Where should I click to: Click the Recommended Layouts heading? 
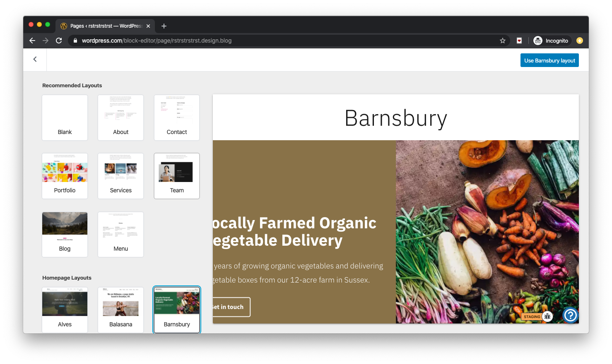[x=72, y=86]
